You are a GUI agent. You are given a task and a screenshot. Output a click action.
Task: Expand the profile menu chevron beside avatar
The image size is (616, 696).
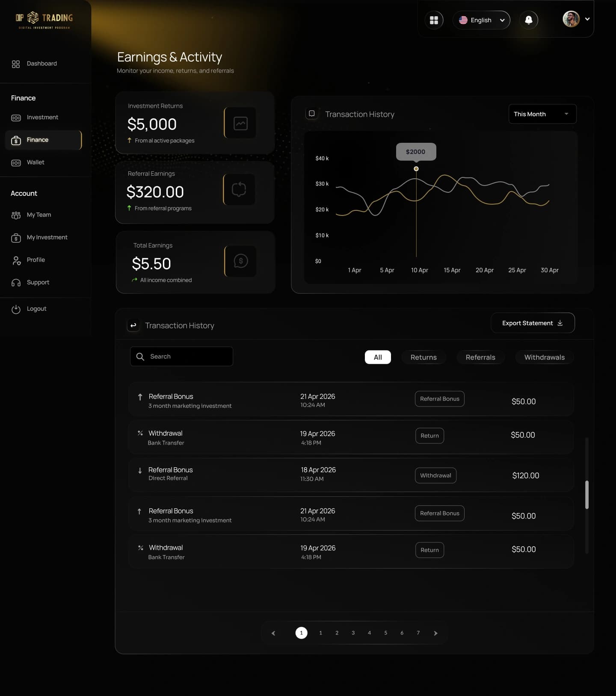click(587, 19)
